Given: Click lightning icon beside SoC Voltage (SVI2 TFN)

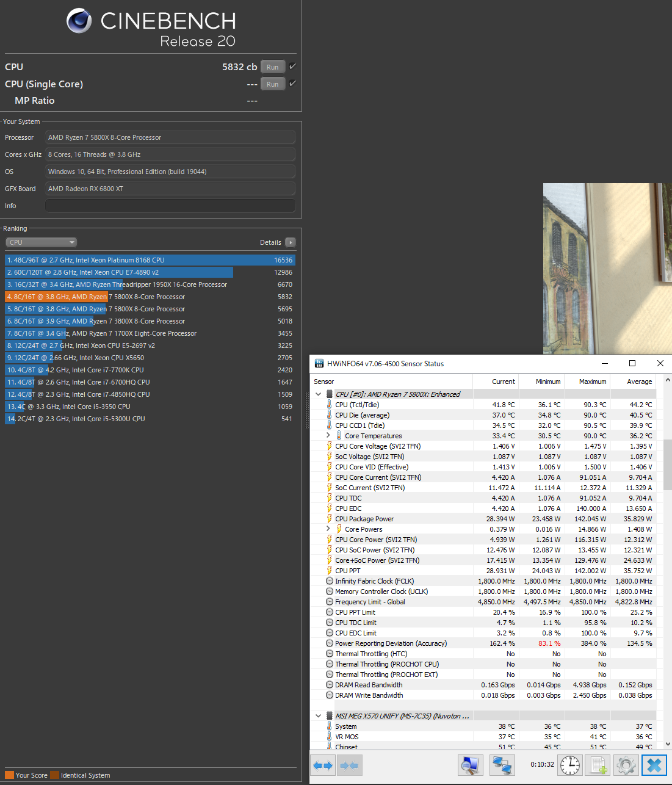Looking at the screenshot, I should tap(330, 456).
